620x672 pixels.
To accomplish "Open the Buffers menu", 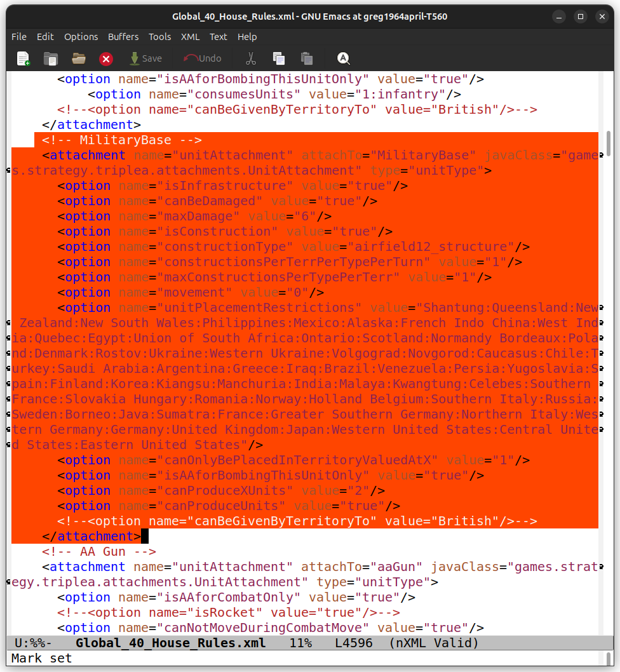I will [x=123, y=37].
